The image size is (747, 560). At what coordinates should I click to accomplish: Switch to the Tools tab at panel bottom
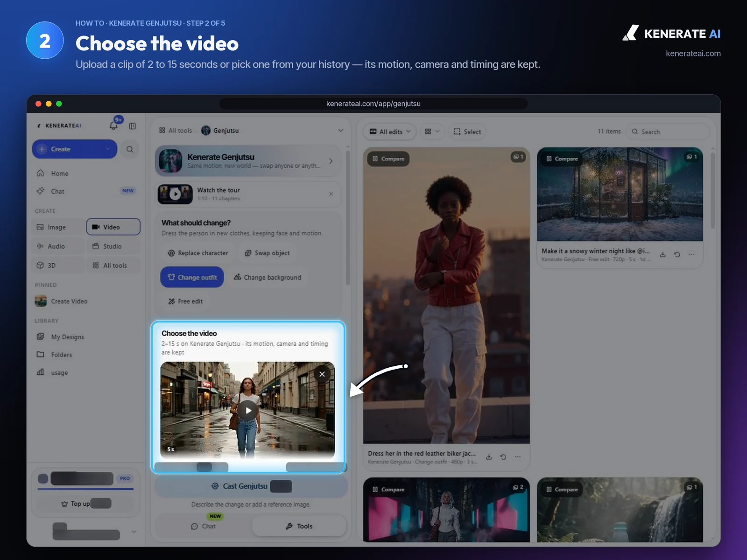pos(299,526)
